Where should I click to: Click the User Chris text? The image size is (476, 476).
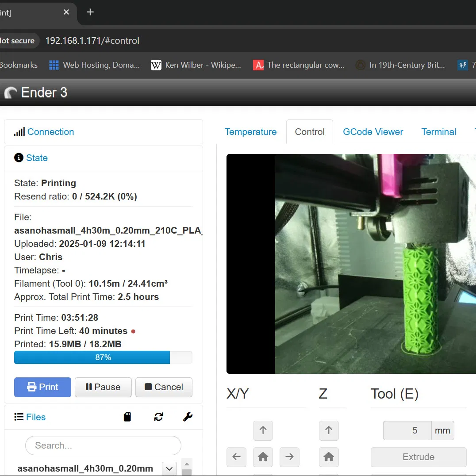coord(38,257)
